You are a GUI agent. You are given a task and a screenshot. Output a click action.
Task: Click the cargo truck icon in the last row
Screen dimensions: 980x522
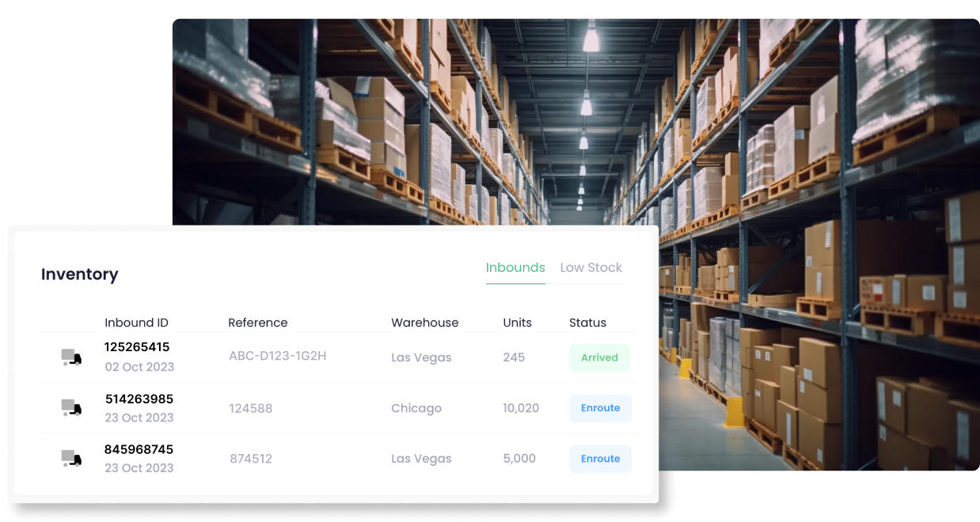[71, 458]
